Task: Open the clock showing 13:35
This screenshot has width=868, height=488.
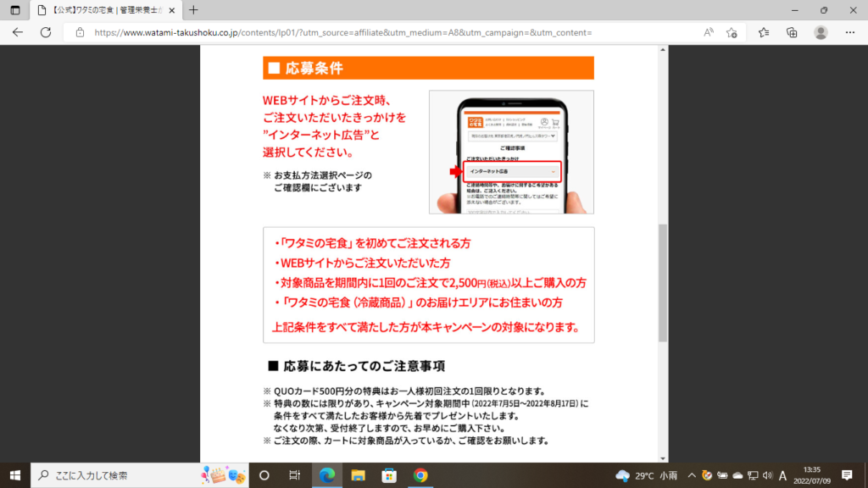Action: coord(812,475)
